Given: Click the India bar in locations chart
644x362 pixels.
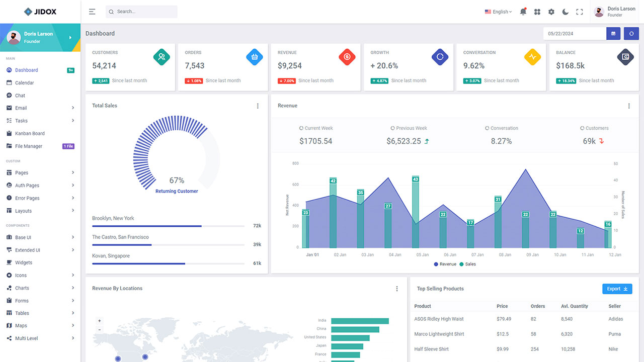Looking at the screenshot, I should (x=360, y=321).
